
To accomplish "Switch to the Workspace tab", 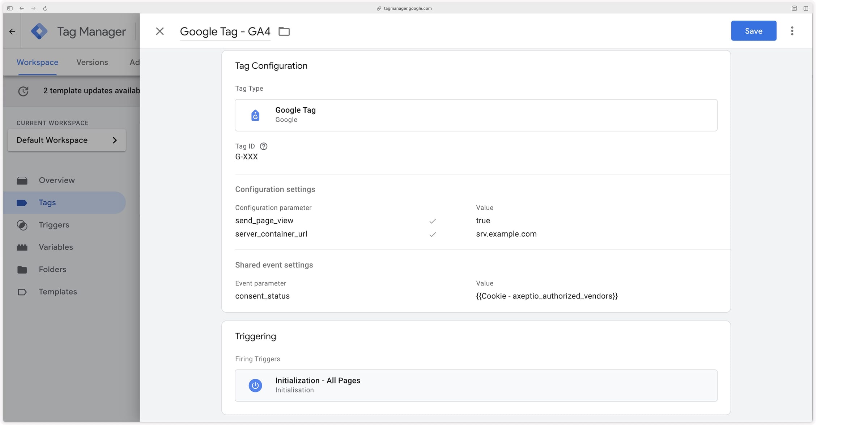I will (x=37, y=62).
